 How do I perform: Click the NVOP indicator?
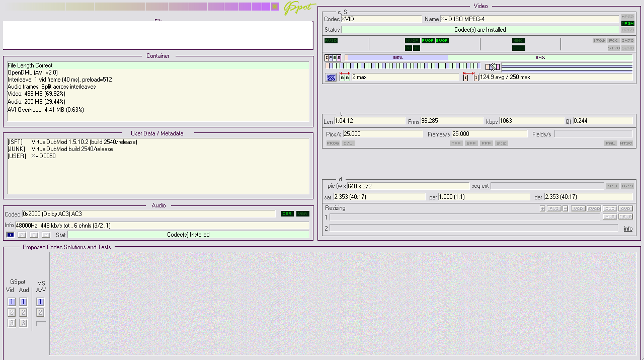click(x=412, y=40)
